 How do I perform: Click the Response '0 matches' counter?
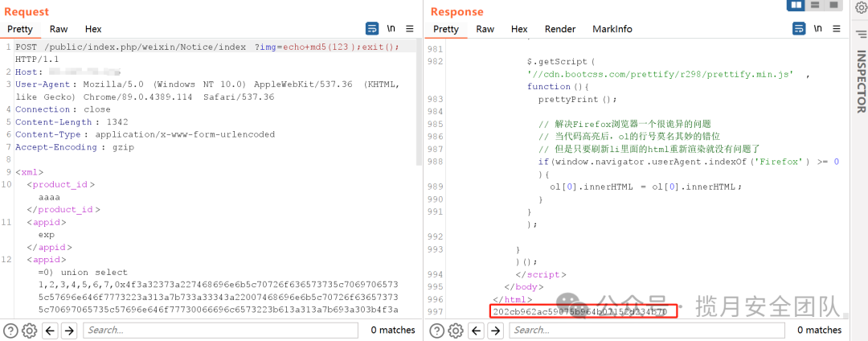point(819,331)
